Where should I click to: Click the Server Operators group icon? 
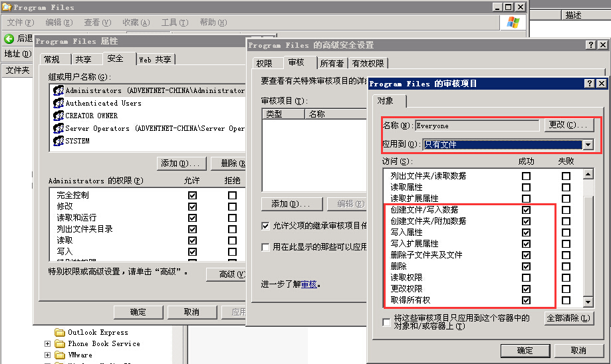58,128
